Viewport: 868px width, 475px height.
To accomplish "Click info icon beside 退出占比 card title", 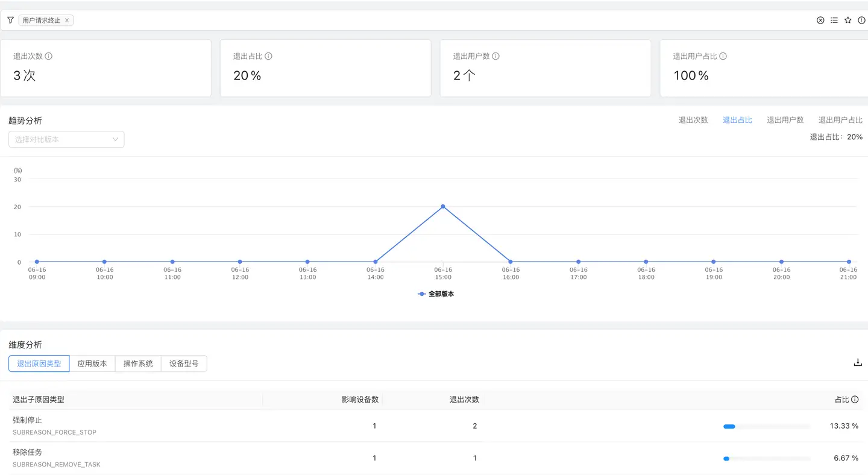I will click(269, 56).
